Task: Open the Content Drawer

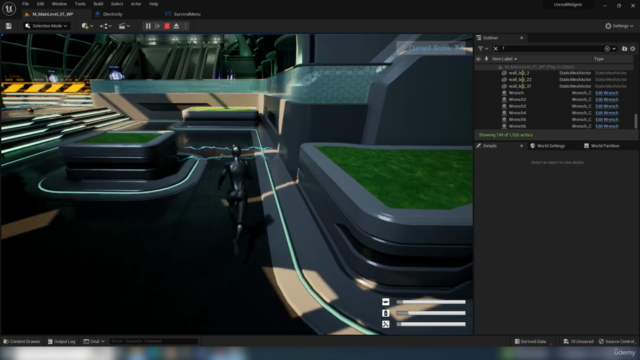Action: (22, 342)
